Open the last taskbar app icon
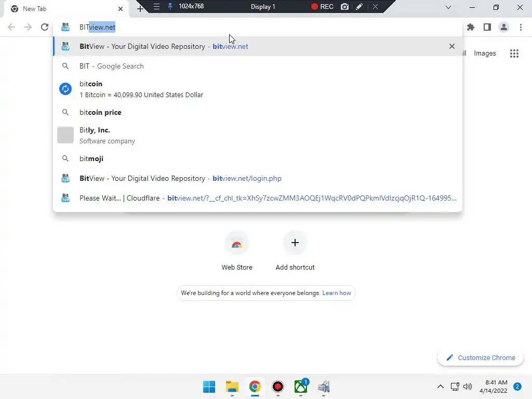The width and height of the screenshot is (532, 399). tap(324, 387)
